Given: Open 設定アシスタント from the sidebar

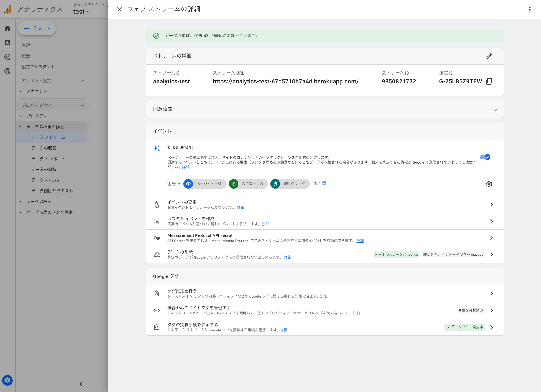Looking at the screenshot, I should tap(38, 67).
